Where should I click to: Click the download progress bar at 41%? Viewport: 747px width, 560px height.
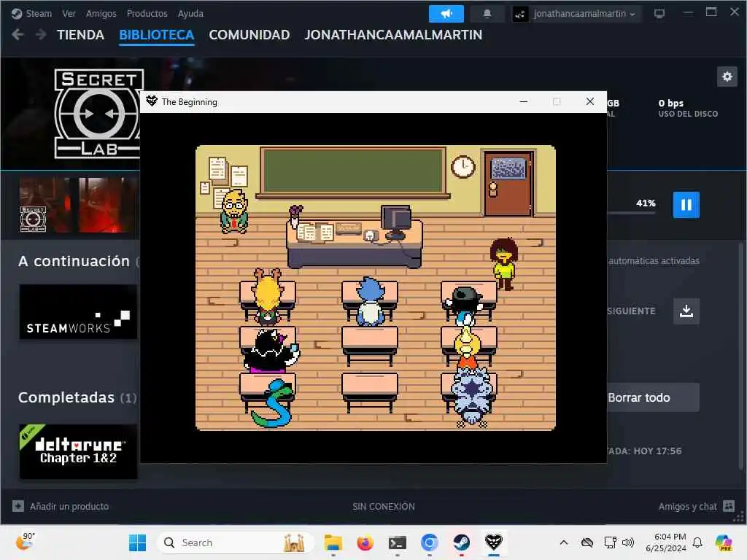[631, 212]
